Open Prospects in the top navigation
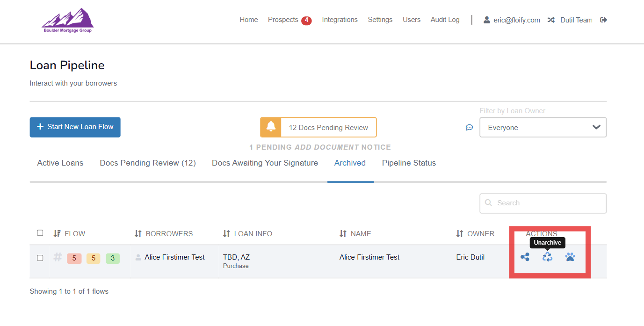This screenshot has width=644, height=326. click(283, 20)
